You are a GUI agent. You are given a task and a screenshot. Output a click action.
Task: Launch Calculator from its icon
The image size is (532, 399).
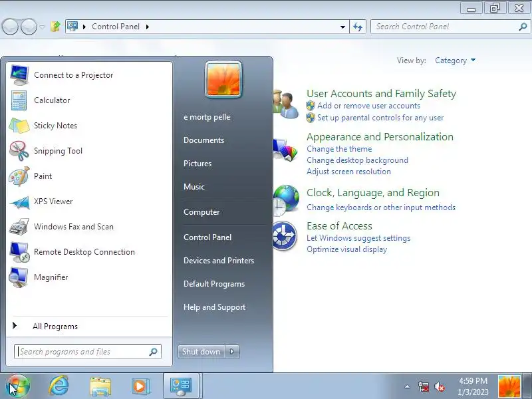[19, 100]
